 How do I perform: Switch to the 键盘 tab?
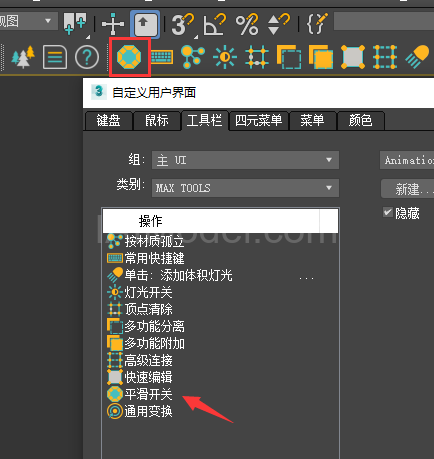[108, 120]
